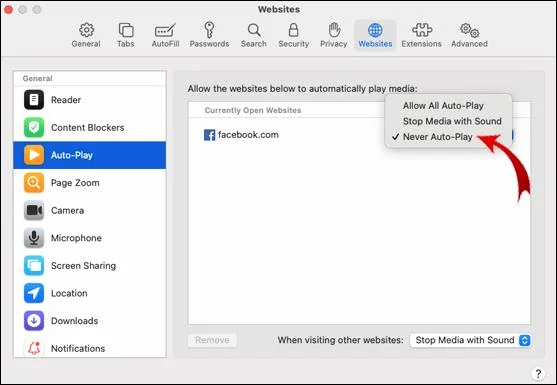
Task: Click the Reader sidebar icon
Action: click(x=34, y=100)
